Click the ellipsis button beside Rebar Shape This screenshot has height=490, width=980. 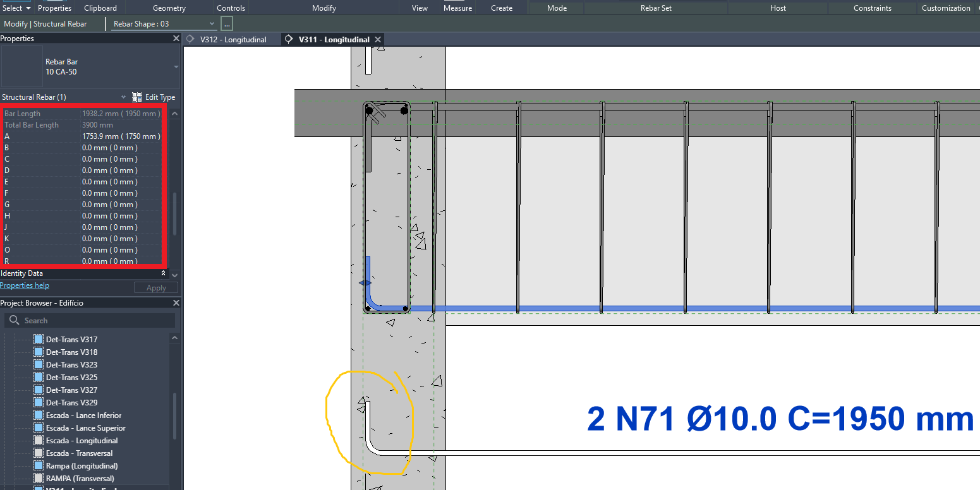pos(227,24)
